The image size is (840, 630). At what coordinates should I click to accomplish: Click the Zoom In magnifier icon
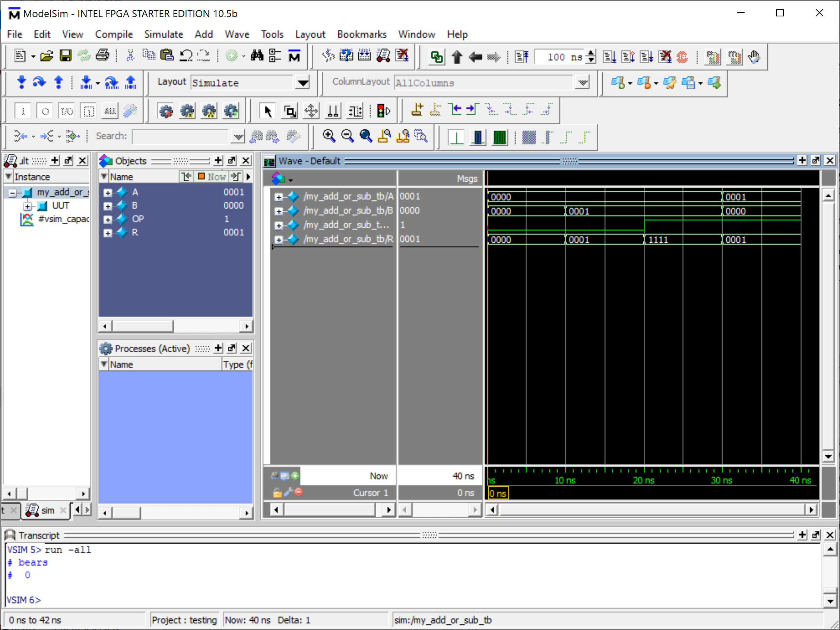point(329,136)
